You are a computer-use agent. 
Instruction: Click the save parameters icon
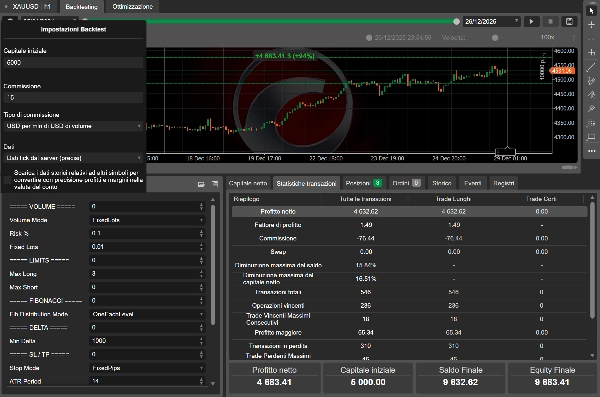(x=215, y=184)
